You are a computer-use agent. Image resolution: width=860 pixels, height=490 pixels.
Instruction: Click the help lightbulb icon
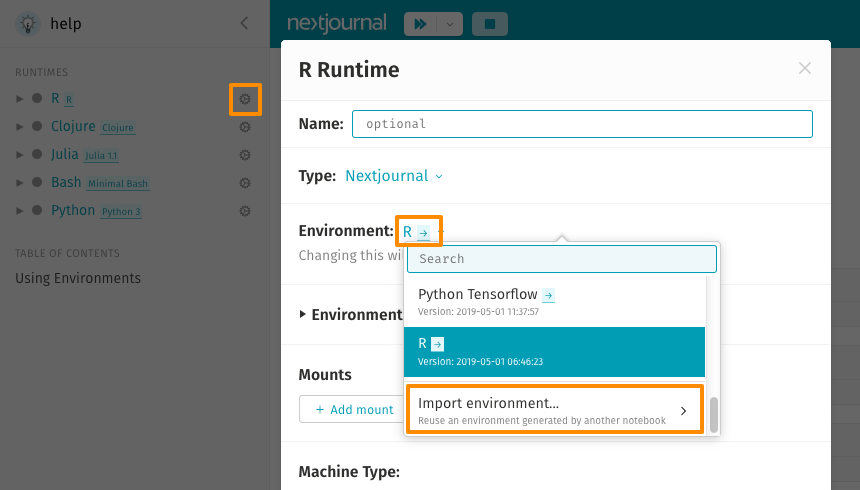pos(27,24)
